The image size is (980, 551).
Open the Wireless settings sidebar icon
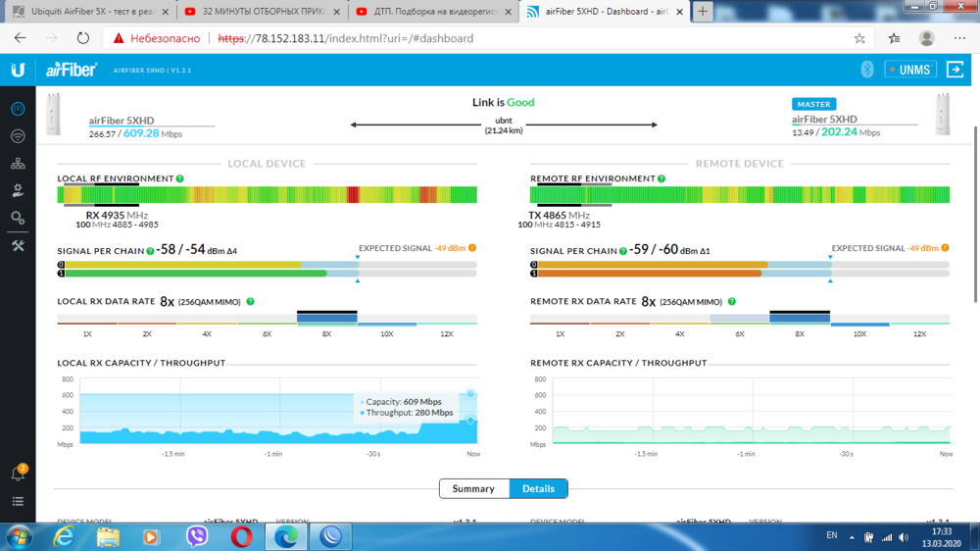point(18,136)
